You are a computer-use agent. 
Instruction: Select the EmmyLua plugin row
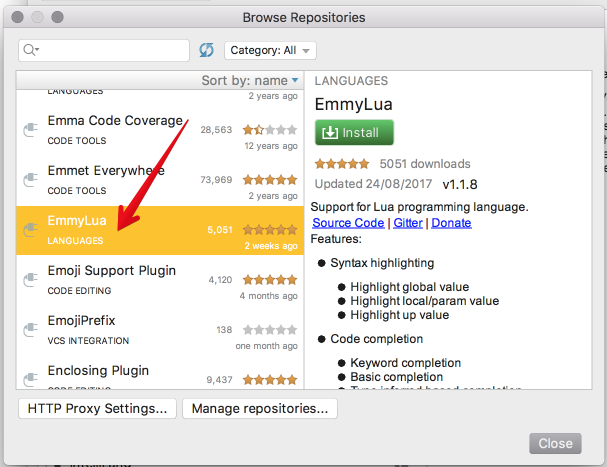click(x=160, y=230)
